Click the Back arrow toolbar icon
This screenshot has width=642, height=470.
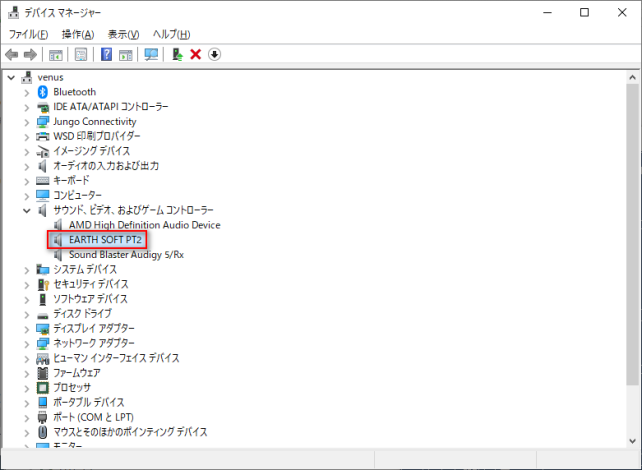tap(11, 54)
